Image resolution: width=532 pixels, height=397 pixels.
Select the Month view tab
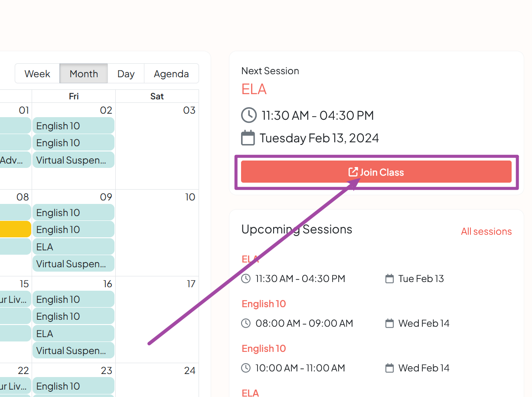point(84,74)
